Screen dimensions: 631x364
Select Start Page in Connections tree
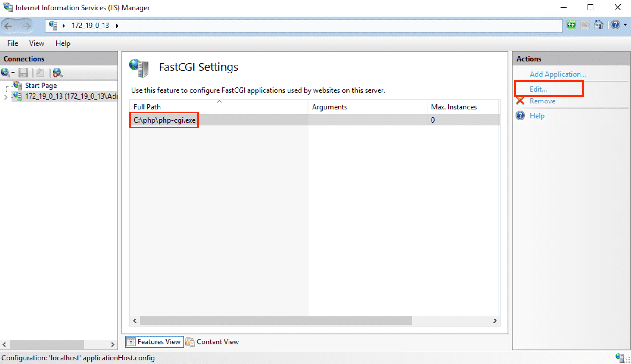pyautogui.click(x=41, y=86)
